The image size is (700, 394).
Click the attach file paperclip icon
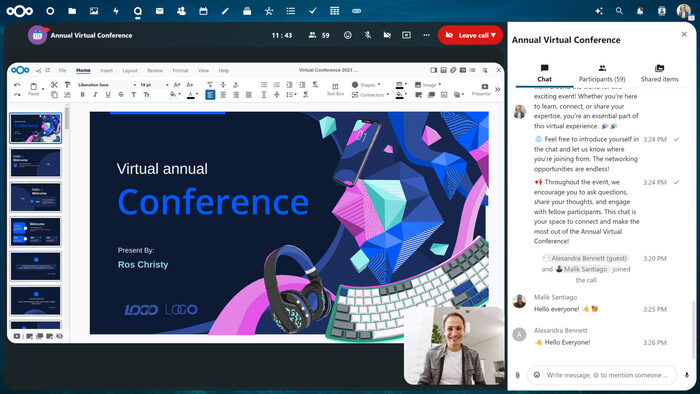tap(517, 375)
